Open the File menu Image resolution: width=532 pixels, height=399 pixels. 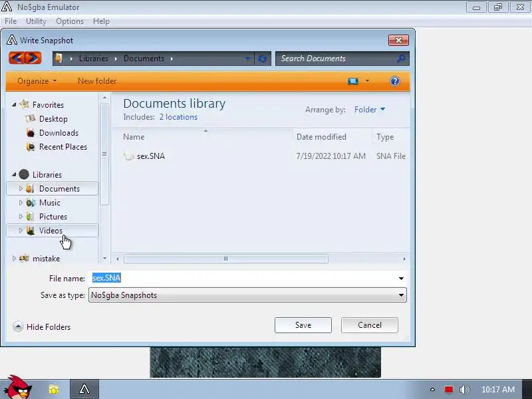[11, 21]
